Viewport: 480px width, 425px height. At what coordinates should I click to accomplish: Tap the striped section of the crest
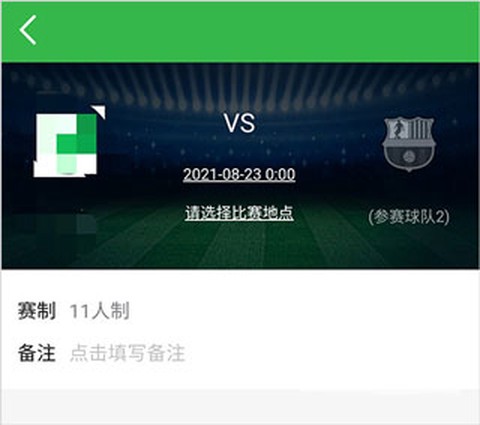[421, 130]
